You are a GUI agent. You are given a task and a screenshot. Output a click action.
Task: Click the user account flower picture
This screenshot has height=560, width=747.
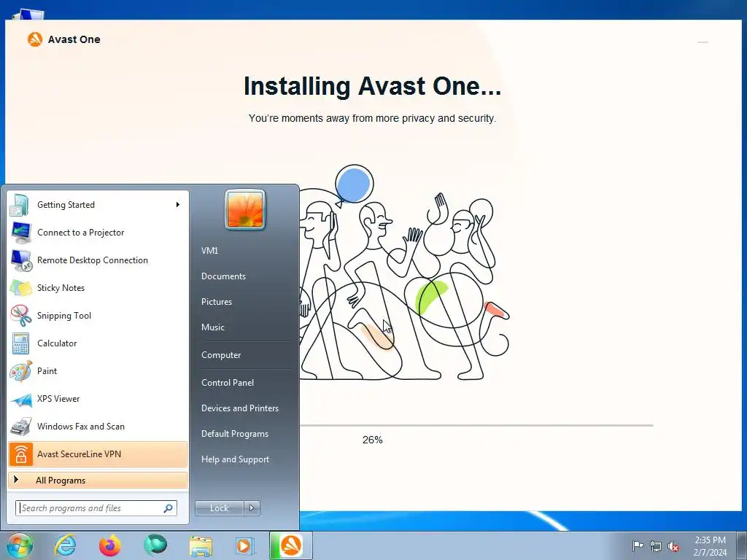click(x=245, y=209)
